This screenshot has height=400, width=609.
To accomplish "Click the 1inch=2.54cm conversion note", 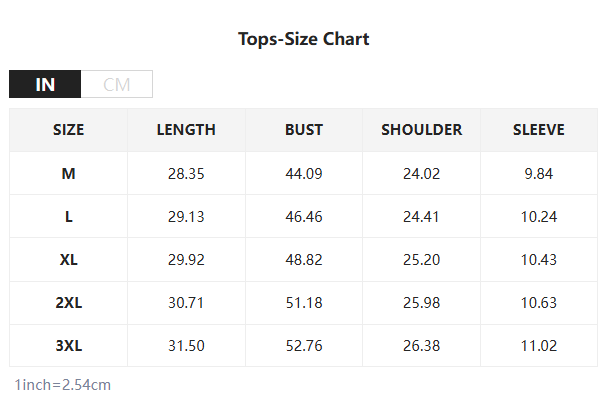I will tap(62, 384).
